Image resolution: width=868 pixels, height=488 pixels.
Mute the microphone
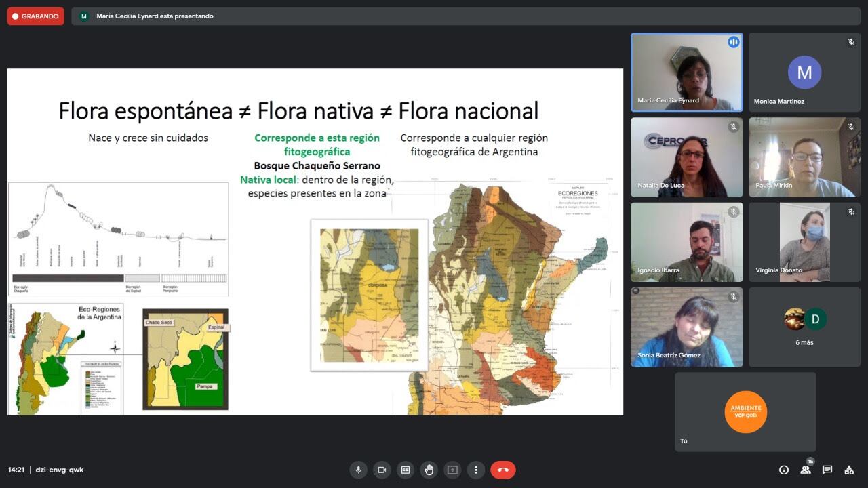click(358, 470)
